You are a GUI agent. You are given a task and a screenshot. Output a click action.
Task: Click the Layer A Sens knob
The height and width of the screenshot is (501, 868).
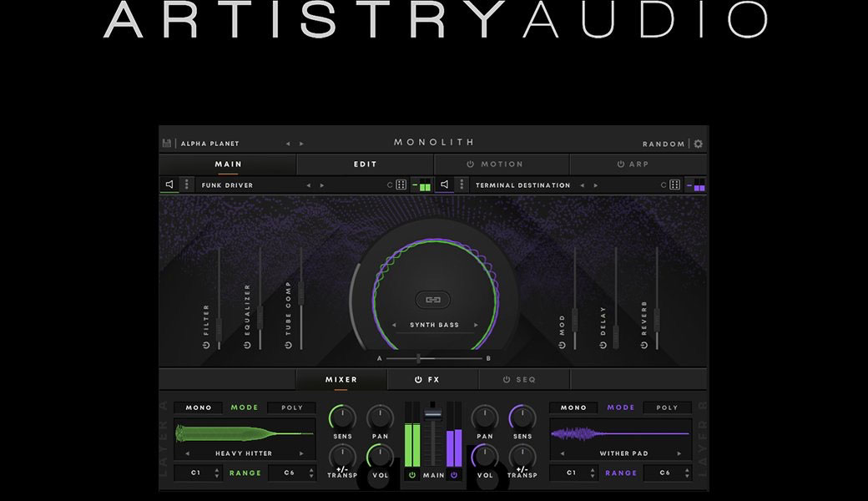(342, 417)
